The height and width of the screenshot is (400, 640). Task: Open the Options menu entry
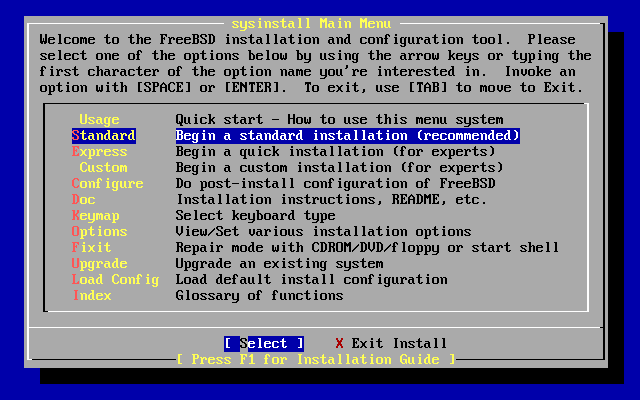(x=100, y=231)
